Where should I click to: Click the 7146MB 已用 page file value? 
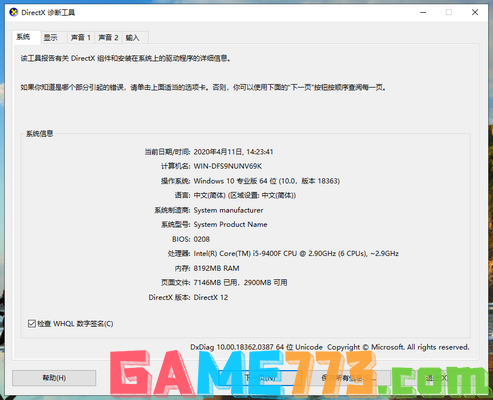[240, 283]
